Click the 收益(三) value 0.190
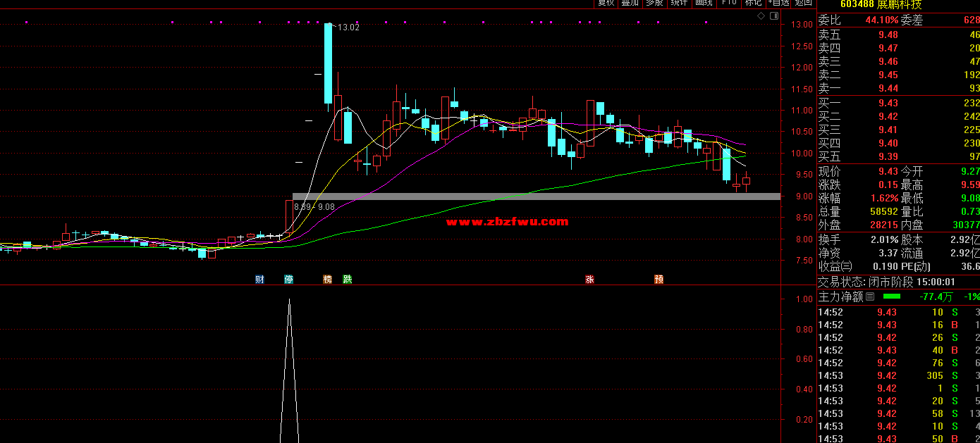Image resolution: width=980 pixels, height=443 pixels. pyautogui.click(x=886, y=267)
